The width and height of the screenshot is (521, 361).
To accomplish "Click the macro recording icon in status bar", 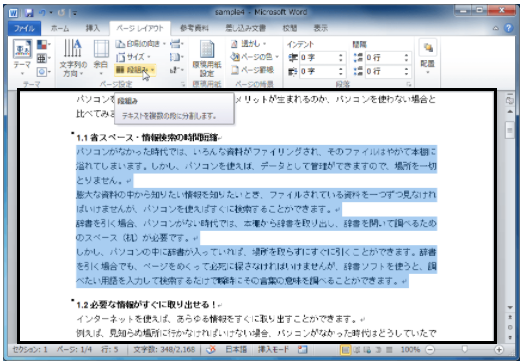I will (x=303, y=350).
